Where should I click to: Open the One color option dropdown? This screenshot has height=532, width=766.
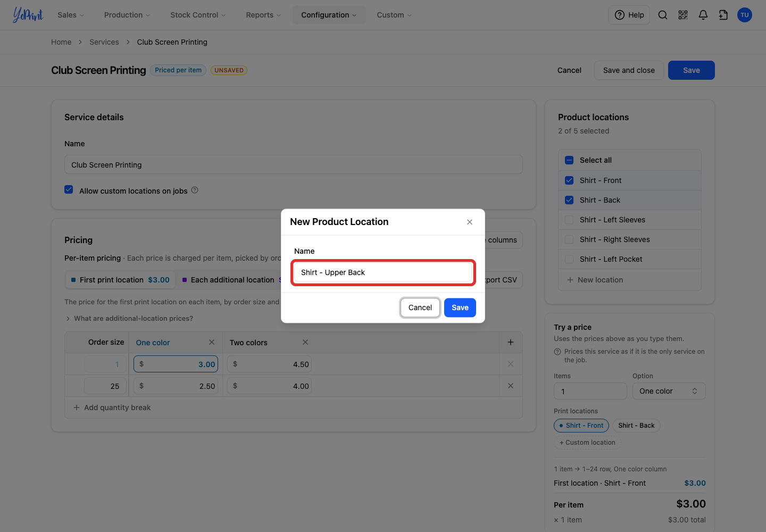click(x=669, y=391)
